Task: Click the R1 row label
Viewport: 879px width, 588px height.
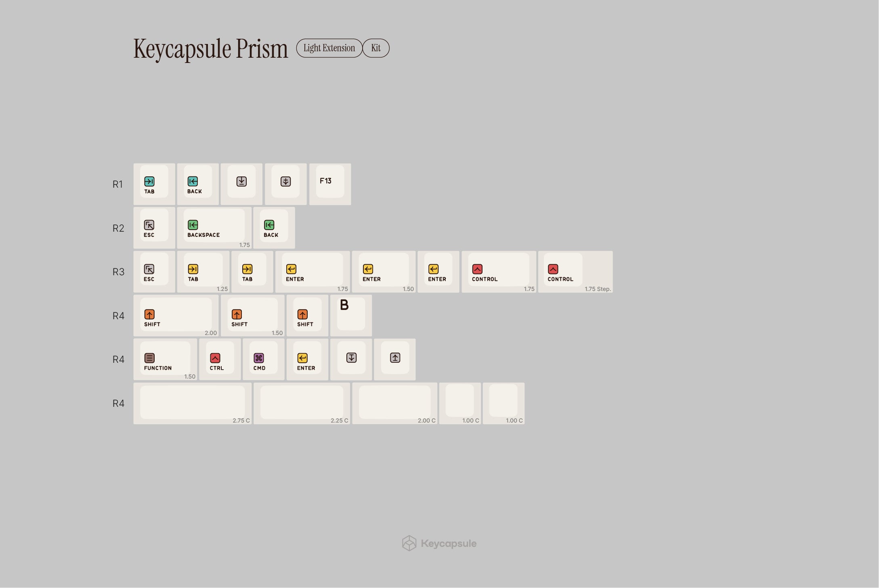Action: 117,184
